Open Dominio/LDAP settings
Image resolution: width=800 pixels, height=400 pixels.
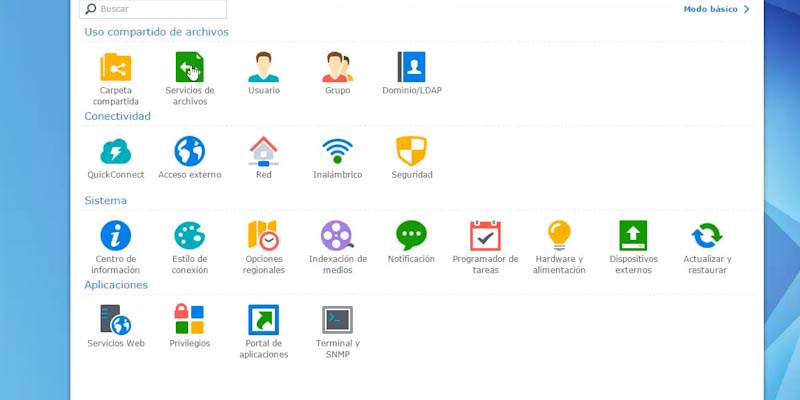[412, 67]
